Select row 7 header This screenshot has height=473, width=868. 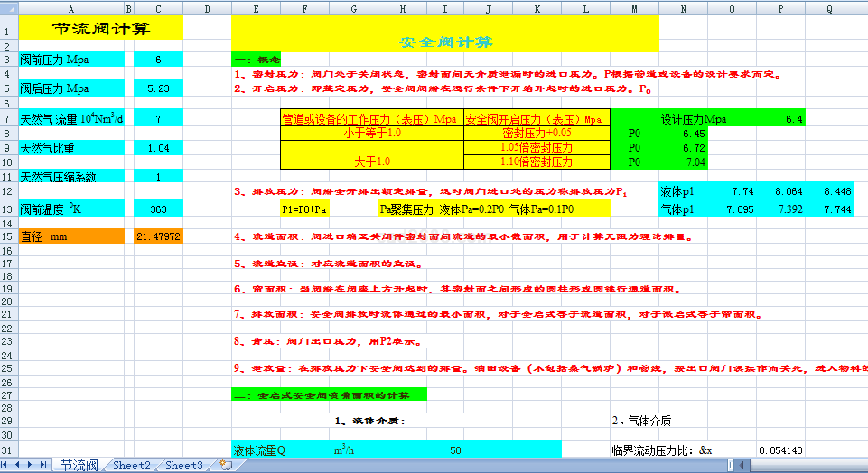[x=8, y=118]
